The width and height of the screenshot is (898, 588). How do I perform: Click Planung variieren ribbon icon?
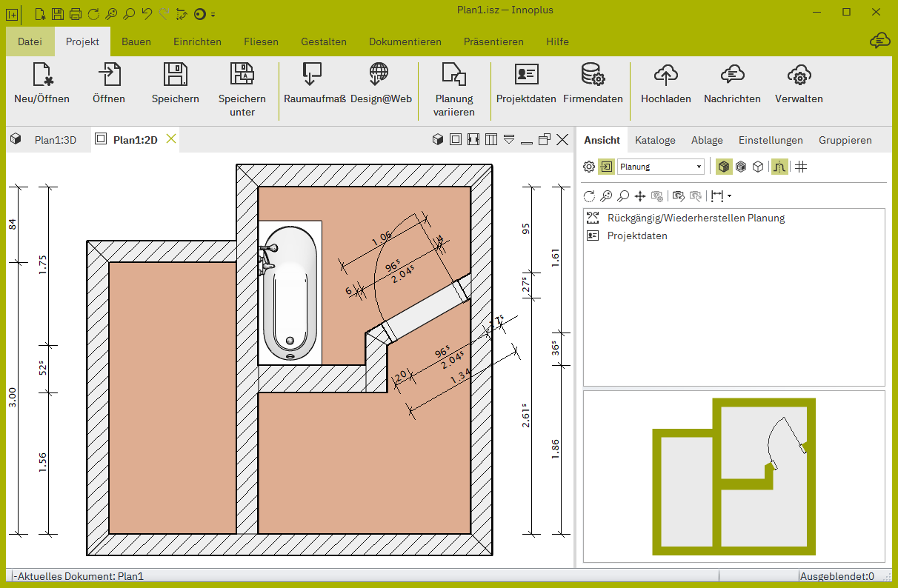[453, 74]
